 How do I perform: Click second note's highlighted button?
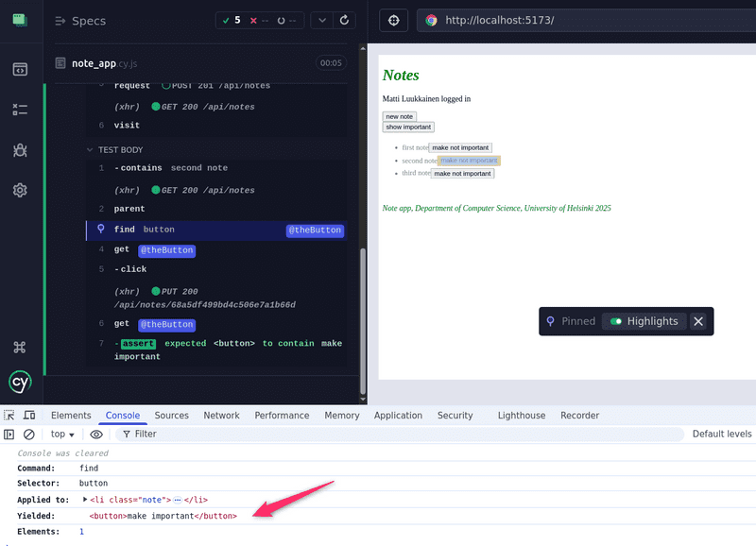(x=469, y=161)
